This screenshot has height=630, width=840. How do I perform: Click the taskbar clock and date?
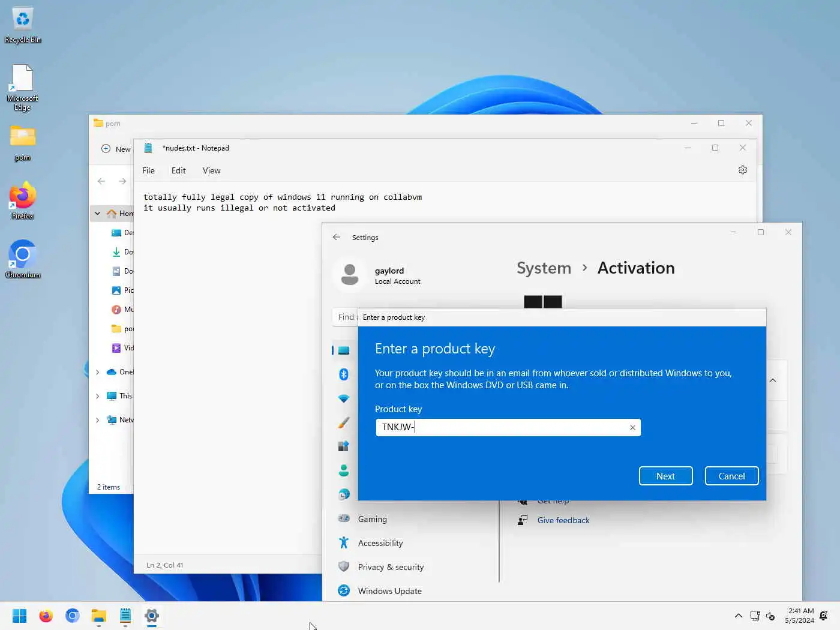(x=799, y=616)
